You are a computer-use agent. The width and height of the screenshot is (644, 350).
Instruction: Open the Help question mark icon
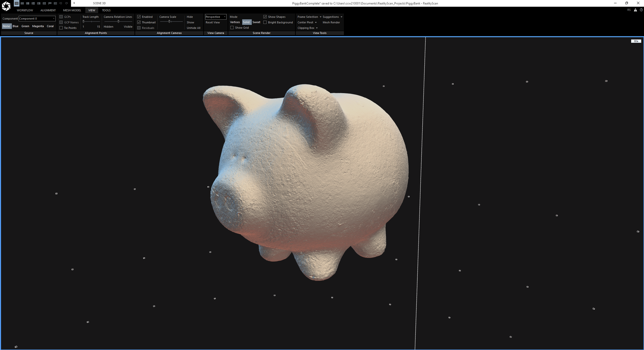641,10
